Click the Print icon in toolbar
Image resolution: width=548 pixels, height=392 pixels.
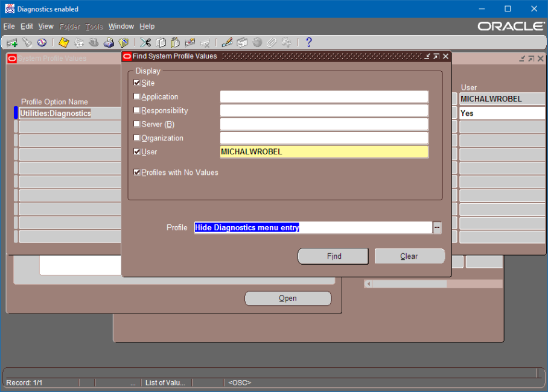click(109, 43)
